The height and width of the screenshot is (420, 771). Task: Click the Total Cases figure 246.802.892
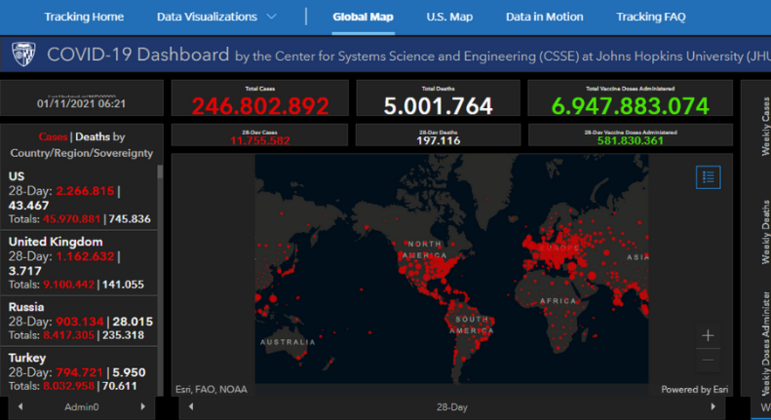[x=260, y=106]
